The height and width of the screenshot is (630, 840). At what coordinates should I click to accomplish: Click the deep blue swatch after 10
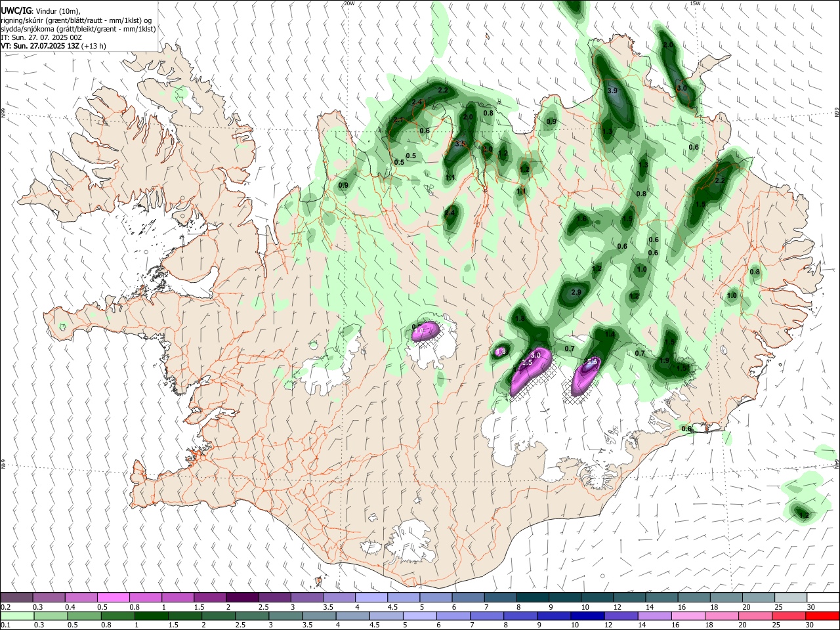(x=587, y=616)
